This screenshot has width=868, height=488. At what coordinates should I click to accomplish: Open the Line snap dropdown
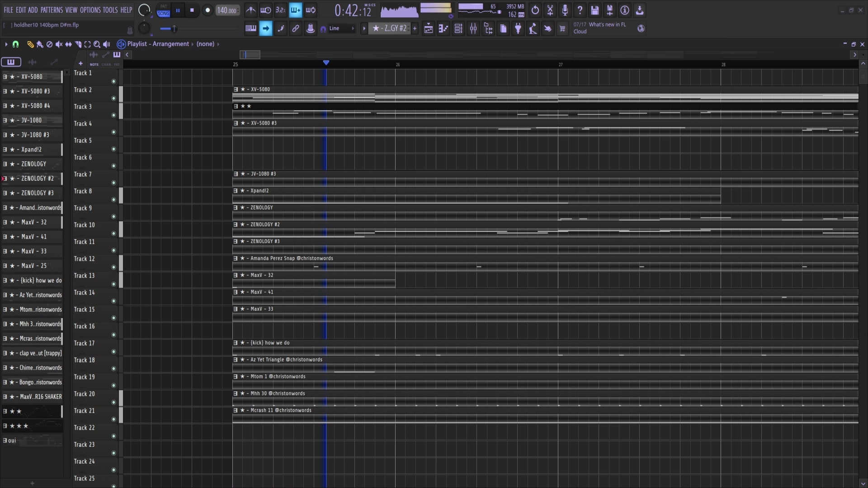coord(342,28)
